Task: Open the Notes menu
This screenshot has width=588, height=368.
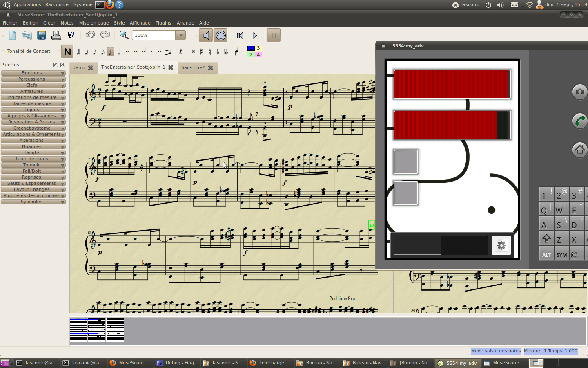Action: 67,23
